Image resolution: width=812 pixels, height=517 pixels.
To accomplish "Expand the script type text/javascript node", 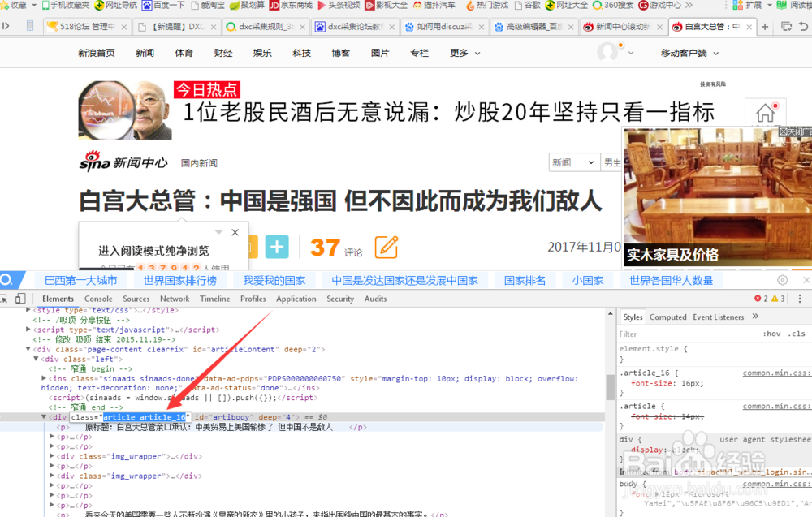I will point(28,330).
